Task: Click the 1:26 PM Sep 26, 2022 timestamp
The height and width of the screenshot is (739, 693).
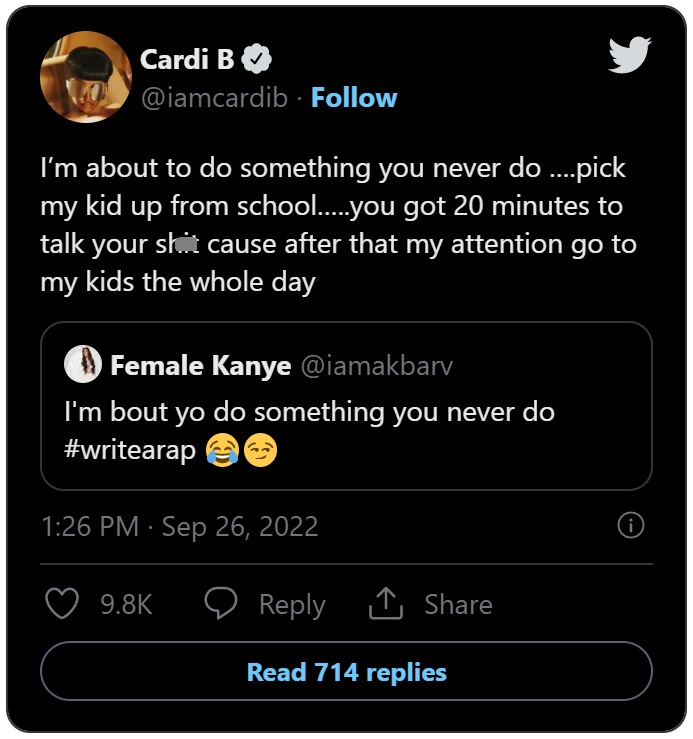Action: pyautogui.click(x=180, y=527)
